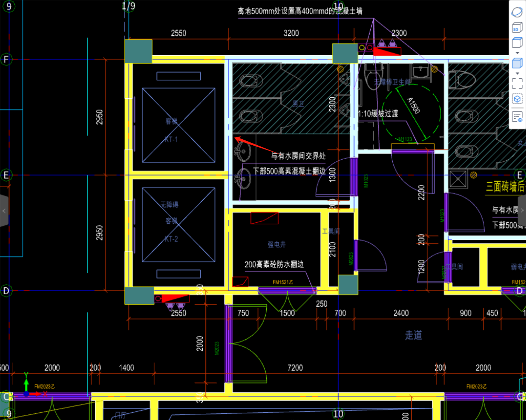Click the 450 dimension text
526x420 pixels.
click(x=492, y=313)
